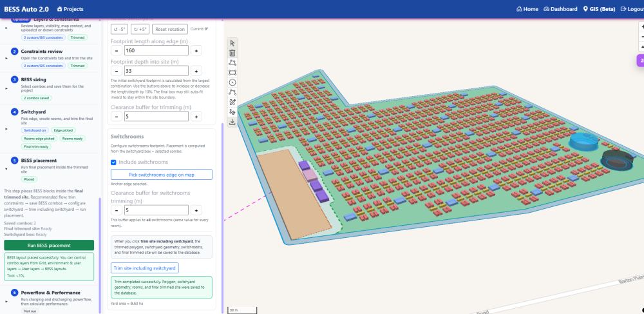Click the trash delete tool
This screenshot has width=644, height=314.
[x=232, y=53]
